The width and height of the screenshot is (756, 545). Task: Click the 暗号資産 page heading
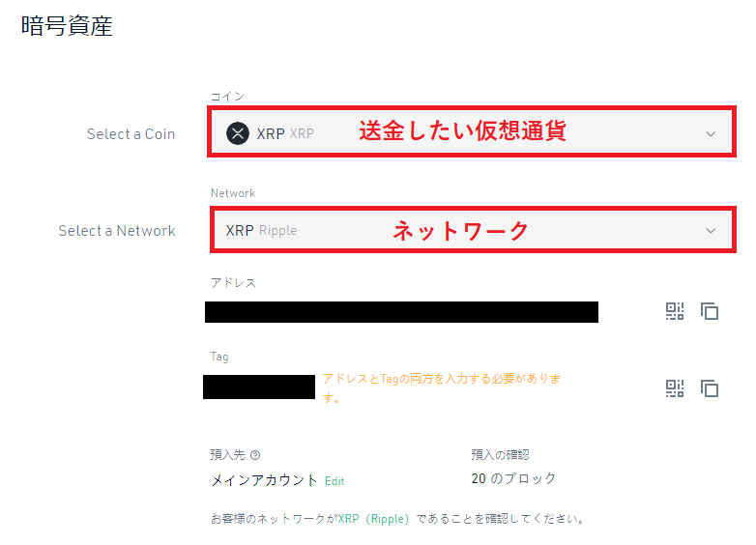67,26
